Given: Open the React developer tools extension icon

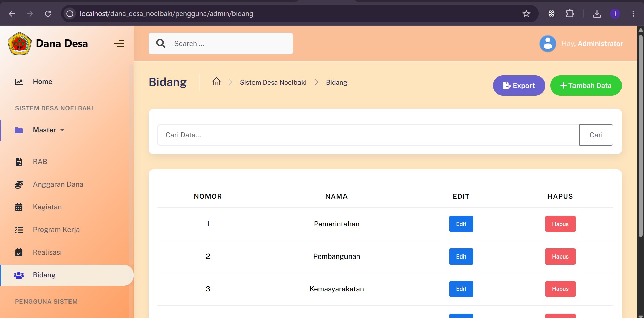Looking at the screenshot, I should coord(551,14).
